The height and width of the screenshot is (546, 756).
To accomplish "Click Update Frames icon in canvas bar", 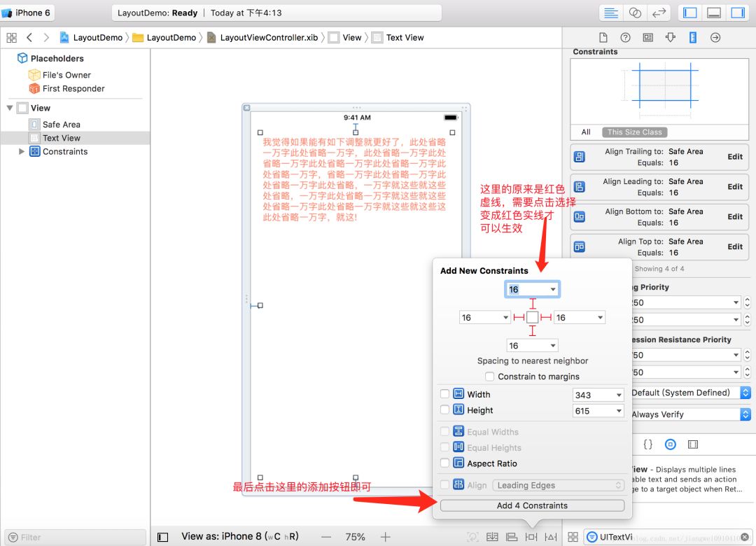I will click(473, 537).
